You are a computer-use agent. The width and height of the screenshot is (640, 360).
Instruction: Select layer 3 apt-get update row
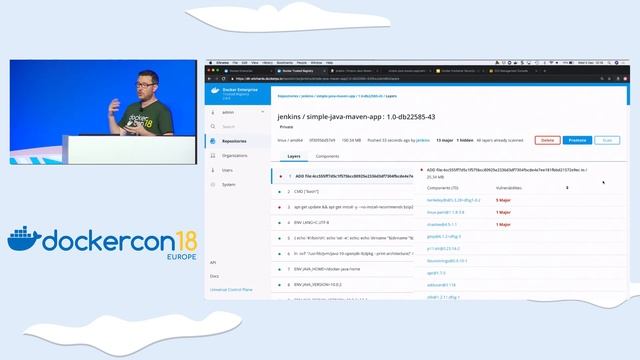pos(343,207)
